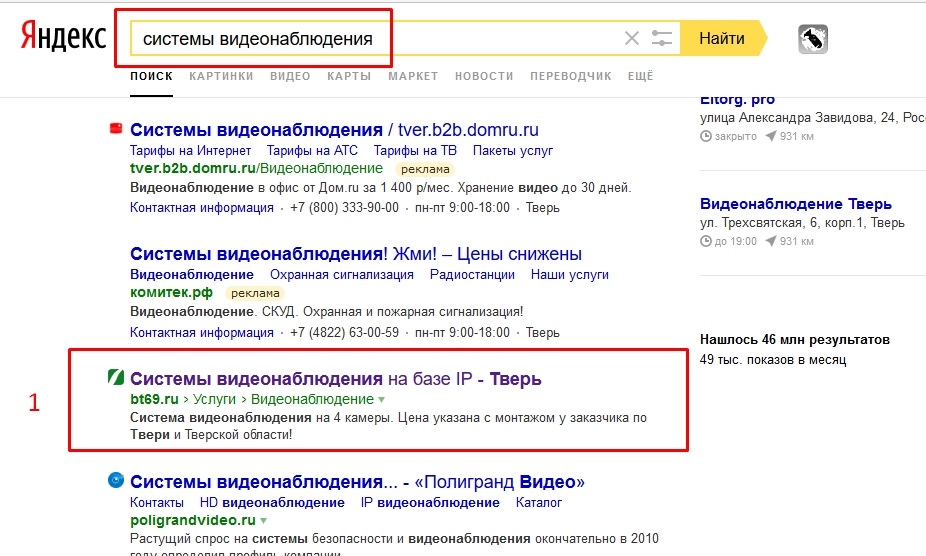
Task: Open the Новости tab
Action: pyautogui.click(x=484, y=76)
